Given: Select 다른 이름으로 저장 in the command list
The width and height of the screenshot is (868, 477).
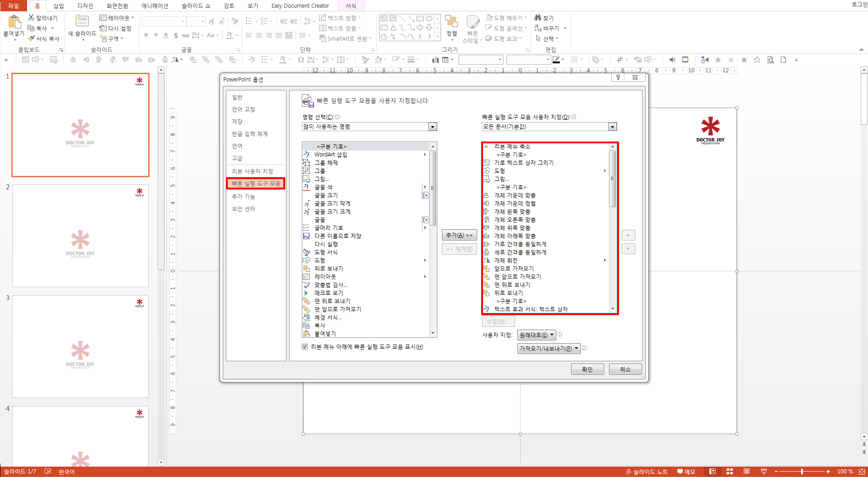Looking at the screenshot, I should pos(365,236).
